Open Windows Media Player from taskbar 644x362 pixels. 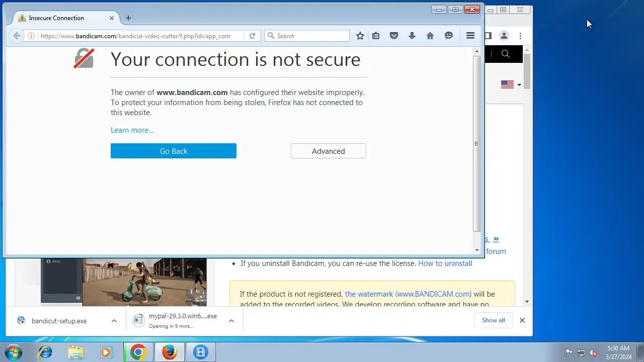[x=107, y=352]
